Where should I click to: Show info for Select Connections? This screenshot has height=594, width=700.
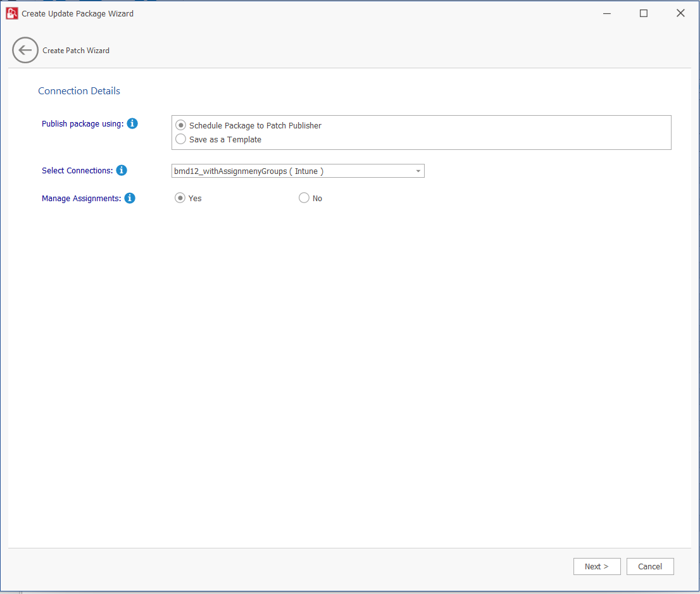122,171
